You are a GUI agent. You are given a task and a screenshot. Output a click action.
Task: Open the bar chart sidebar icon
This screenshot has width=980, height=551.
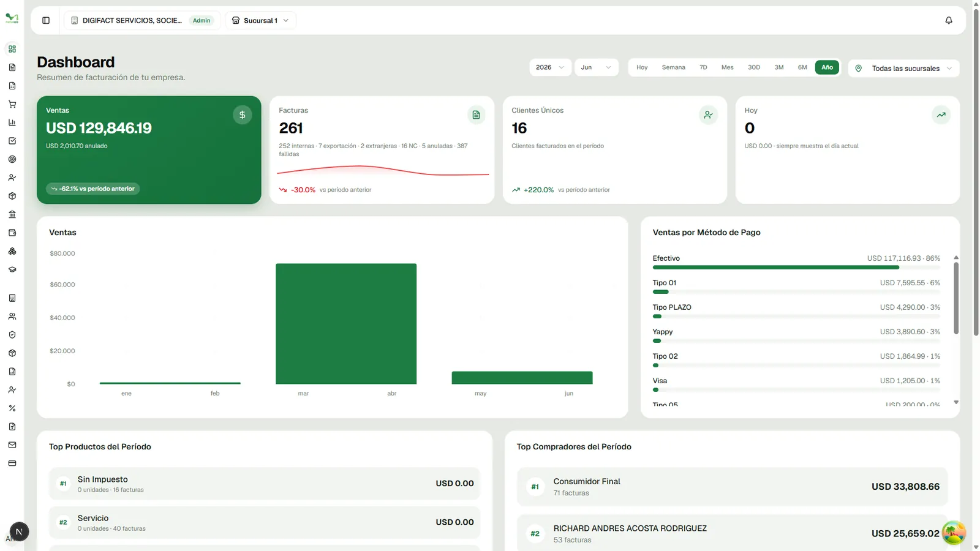coord(12,122)
